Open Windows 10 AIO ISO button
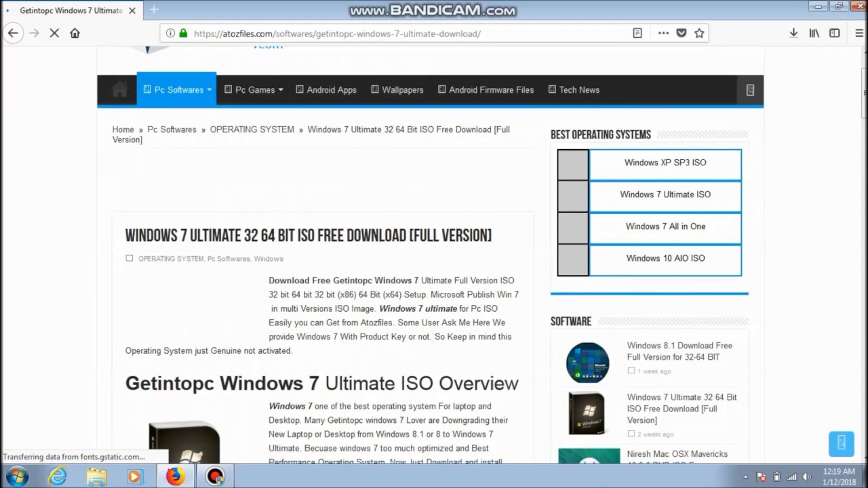 665,258
